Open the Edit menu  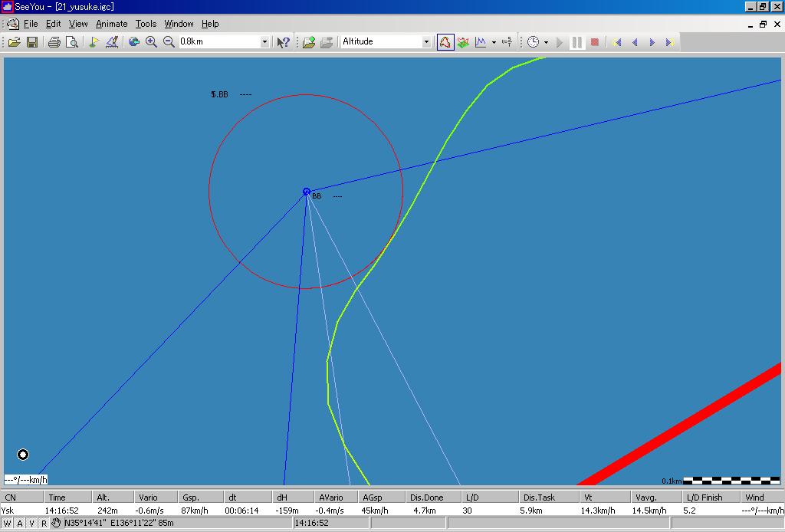[x=53, y=24]
